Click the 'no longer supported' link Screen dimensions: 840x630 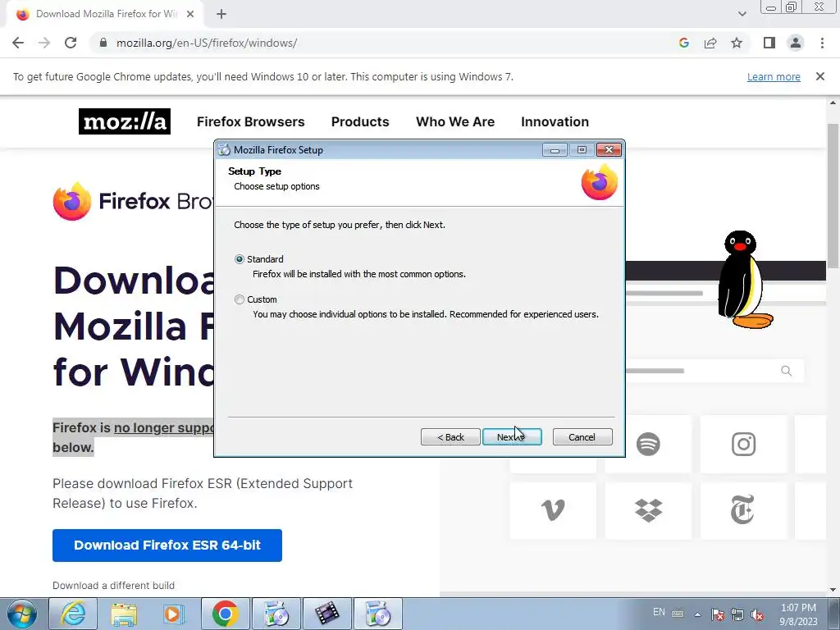point(164,427)
